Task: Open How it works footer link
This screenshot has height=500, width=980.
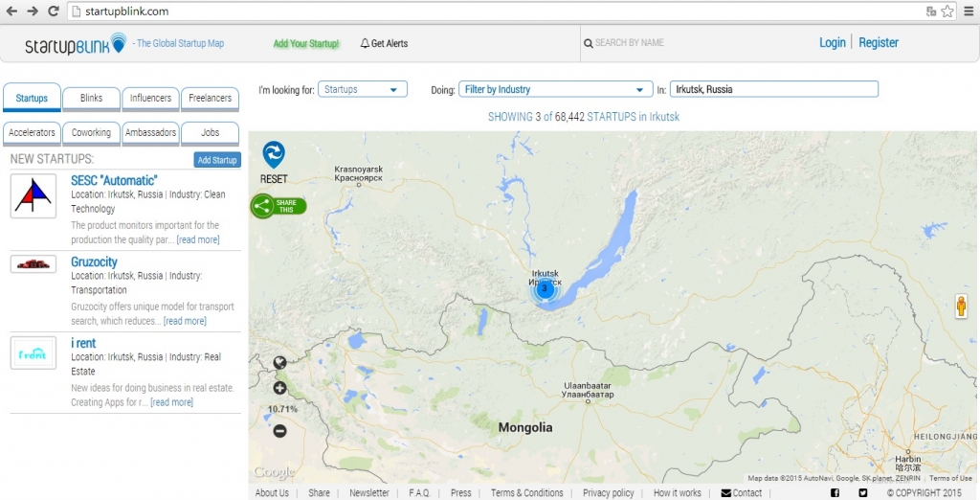Action: pyautogui.click(x=678, y=493)
